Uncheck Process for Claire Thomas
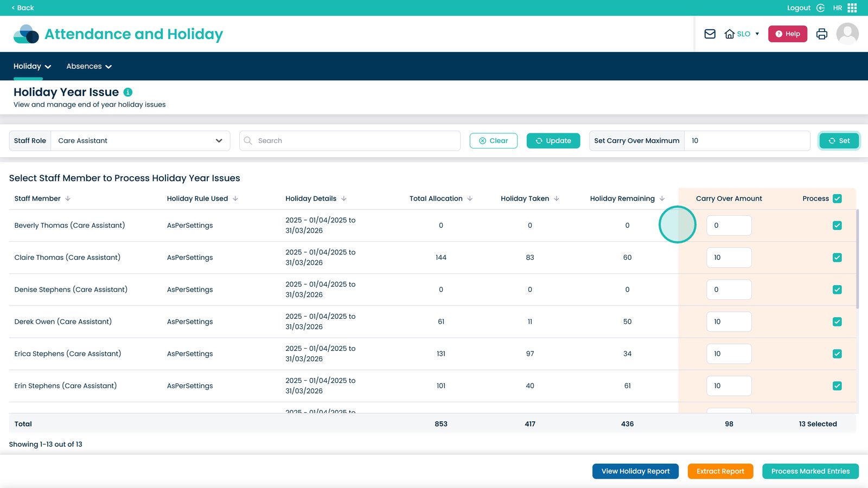Image resolution: width=868 pixels, height=488 pixels. pyautogui.click(x=837, y=258)
